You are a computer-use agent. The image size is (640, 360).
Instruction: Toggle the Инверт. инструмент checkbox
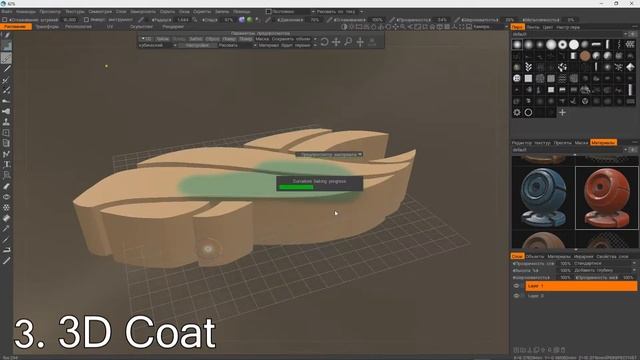point(86,20)
